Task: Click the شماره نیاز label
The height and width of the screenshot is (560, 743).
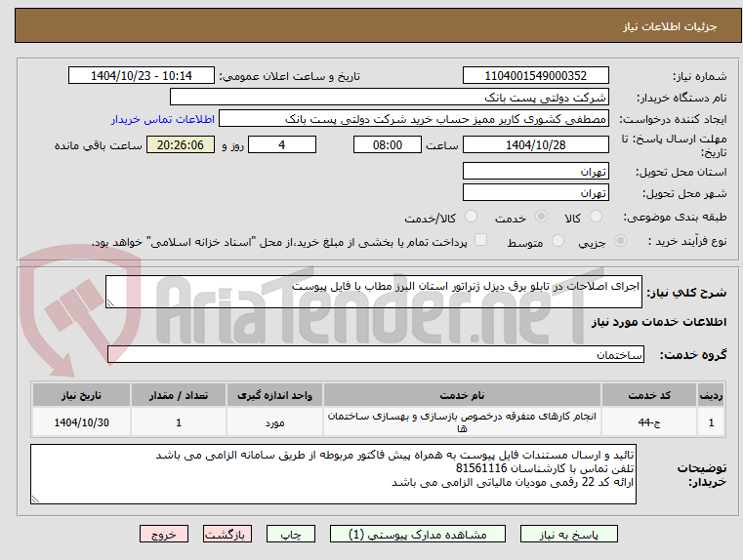Action: coord(699,76)
